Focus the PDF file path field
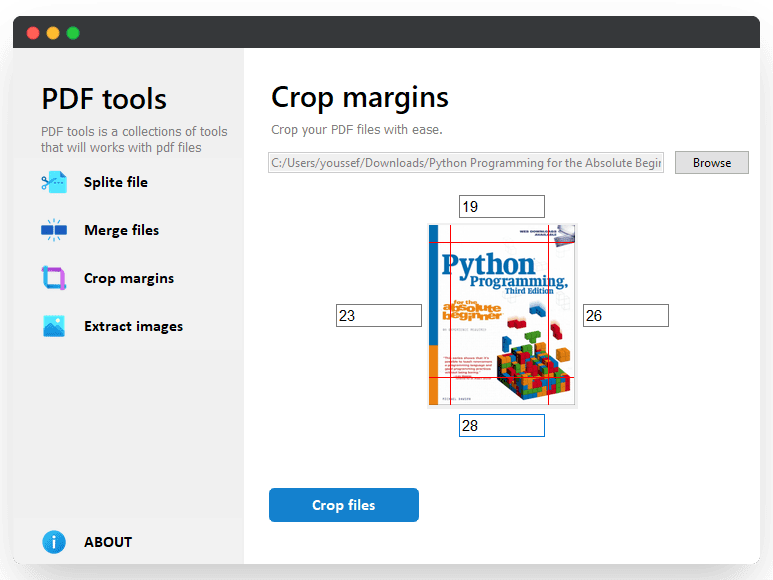The image size is (773, 580). coord(465,163)
